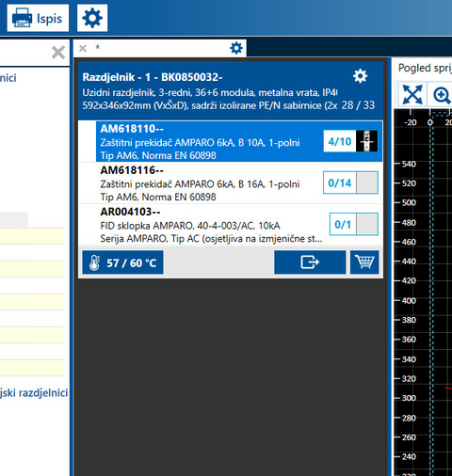Close the asterisk tab with small X
Viewport: 452px width, 476px height.
[83, 48]
